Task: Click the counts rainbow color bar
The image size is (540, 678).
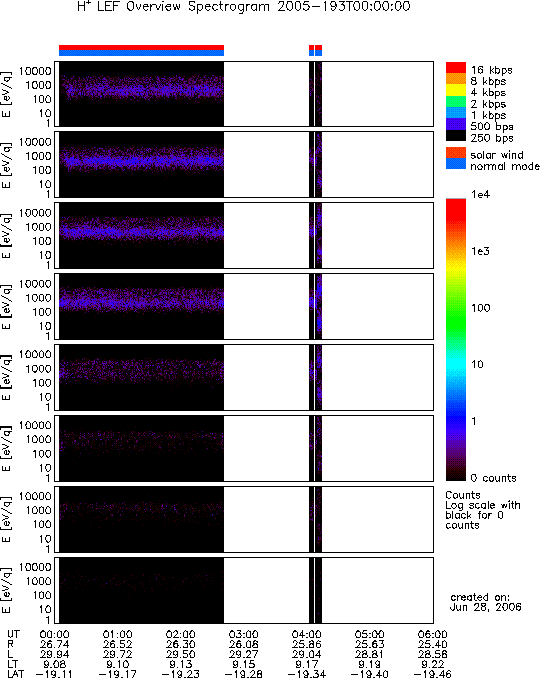Action: (x=456, y=339)
